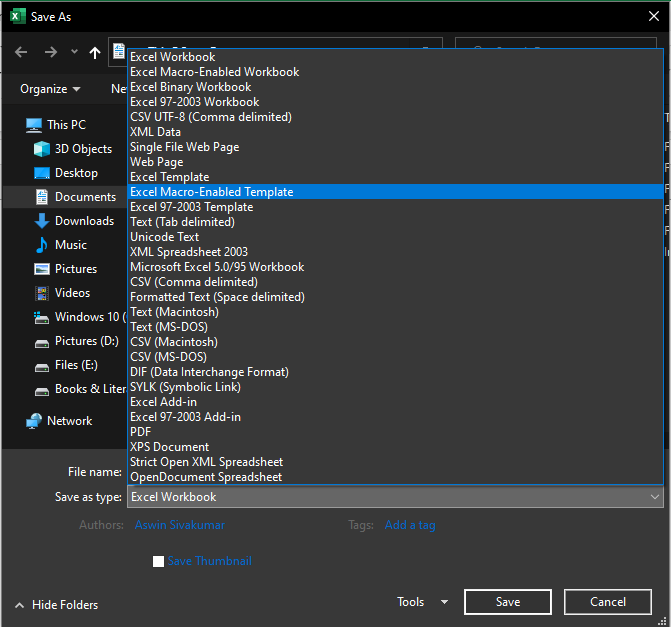Click the Save Thumbnail label link
The width and height of the screenshot is (671, 627).
[x=209, y=561]
